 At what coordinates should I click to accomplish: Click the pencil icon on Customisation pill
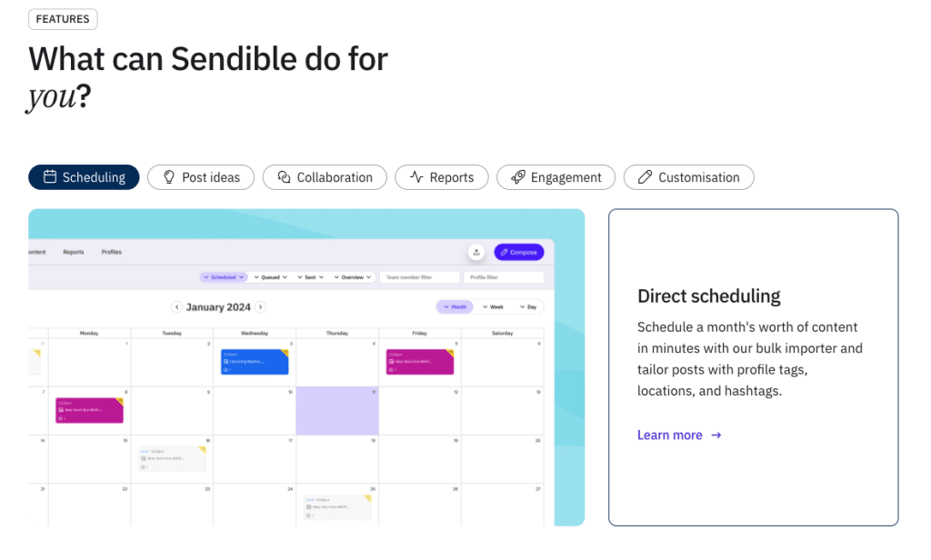(645, 177)
